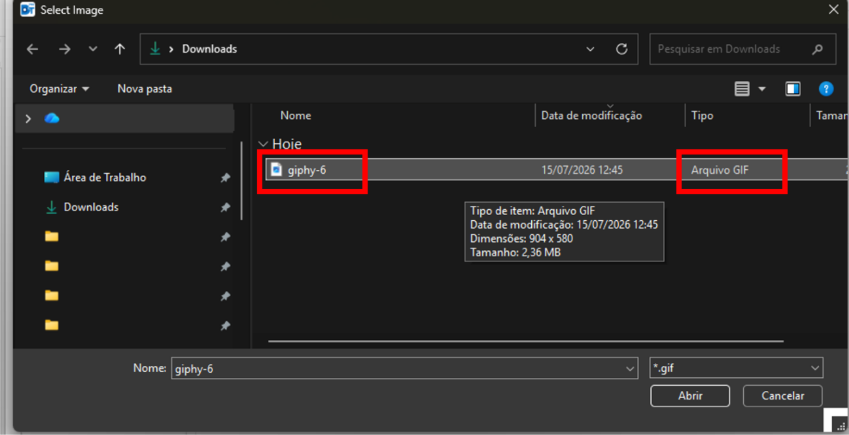
Task: Click the Cancelar button
Action: 783,396
